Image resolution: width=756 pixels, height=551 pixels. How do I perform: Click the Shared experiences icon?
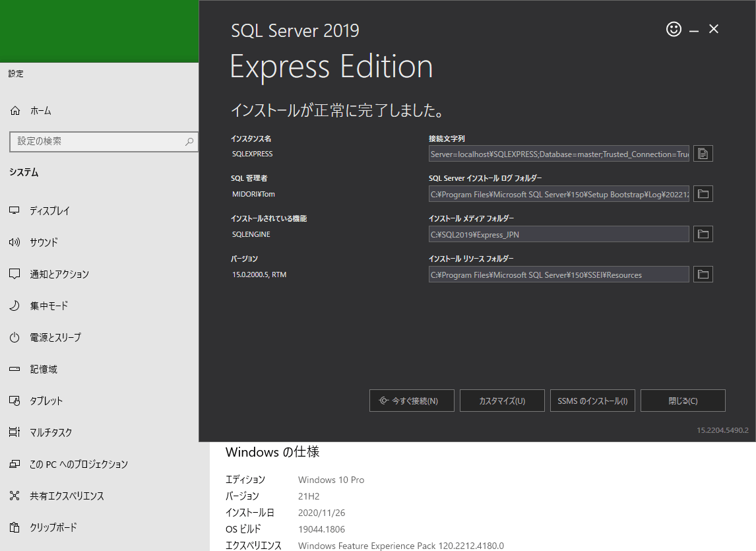15,496
